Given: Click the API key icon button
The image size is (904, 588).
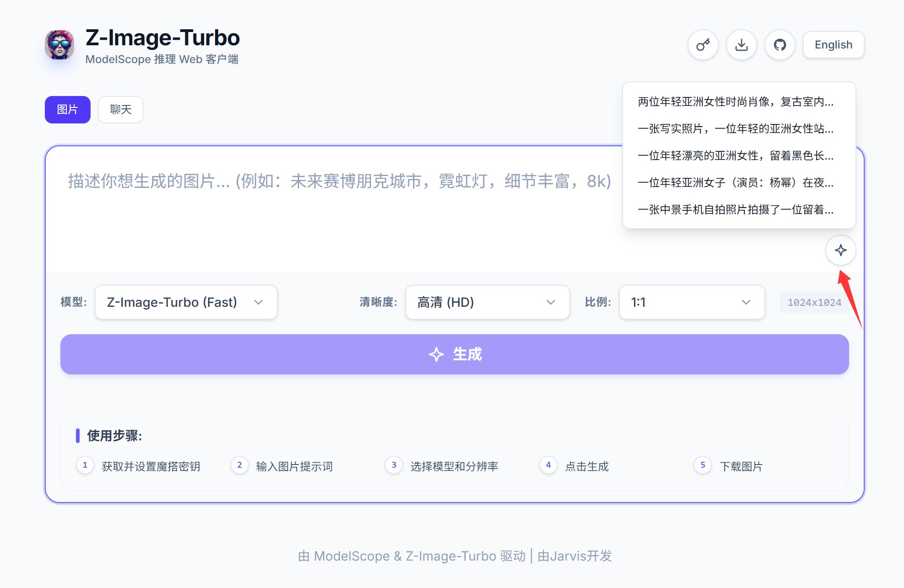Looking at the screenshot, I should (x=703, y=45).
